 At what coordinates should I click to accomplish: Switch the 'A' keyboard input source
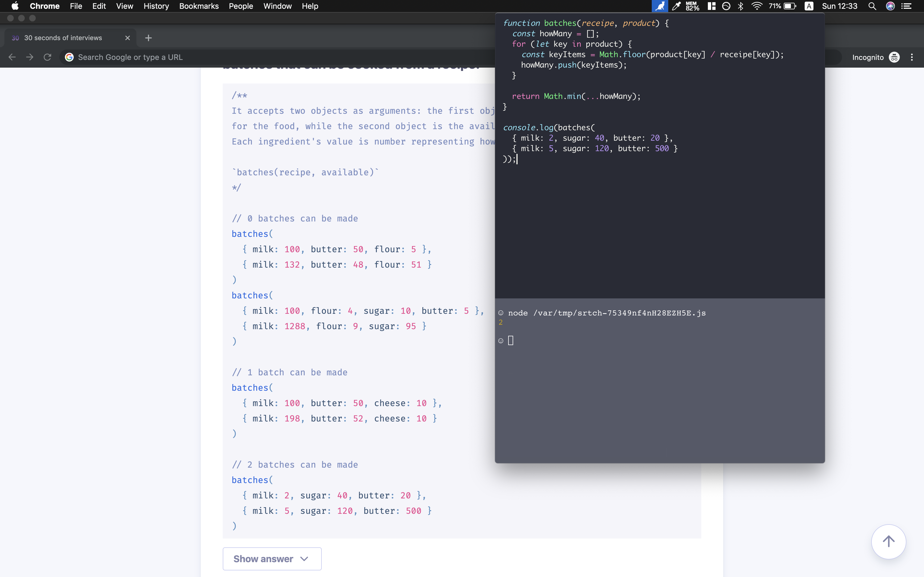pyautogui.click(x=809, y=6)
